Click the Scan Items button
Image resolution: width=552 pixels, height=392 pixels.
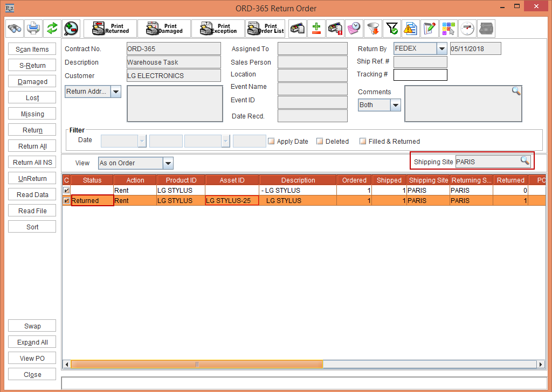coord(32,50)
